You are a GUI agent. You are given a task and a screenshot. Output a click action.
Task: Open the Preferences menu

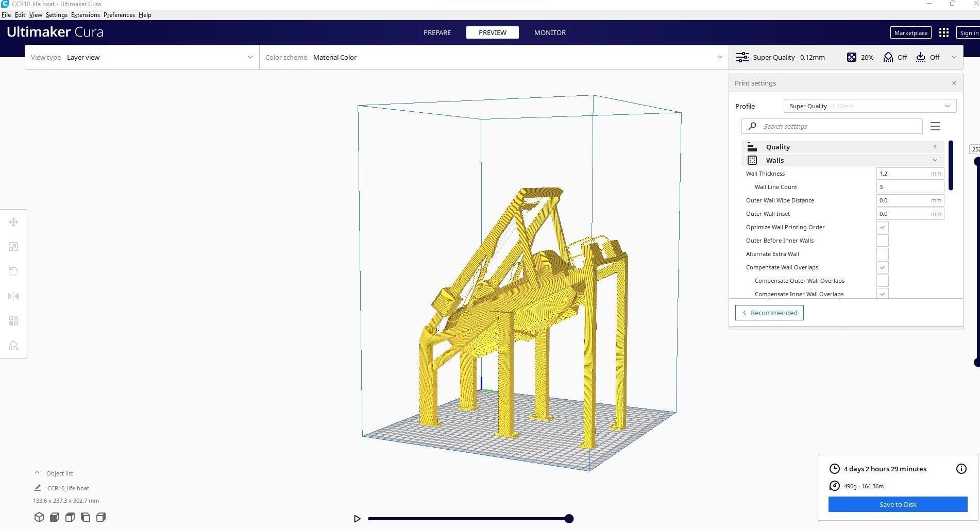click(x=119, y=15)
